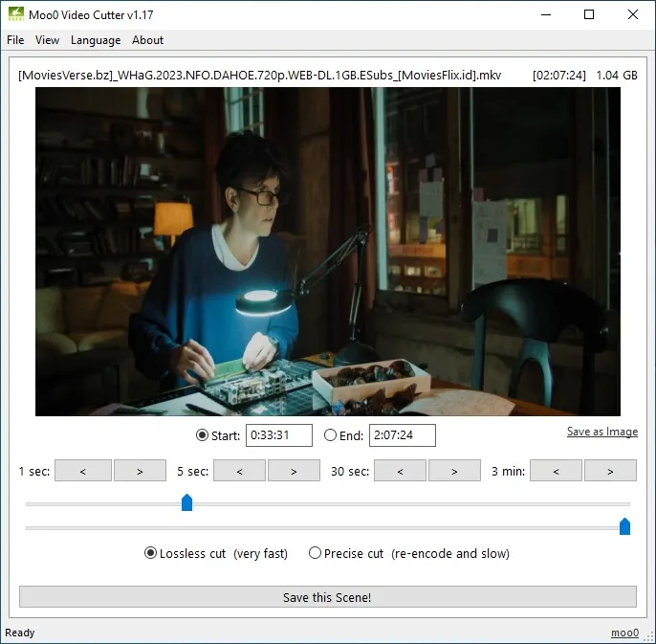
Task: Step back 5 seconds
Action: (x=239, y=471)
